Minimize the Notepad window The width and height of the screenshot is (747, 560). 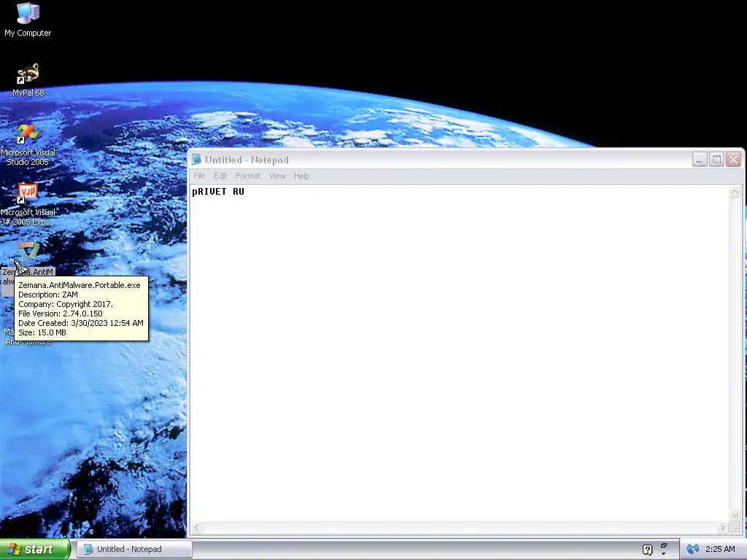[700, 160]
